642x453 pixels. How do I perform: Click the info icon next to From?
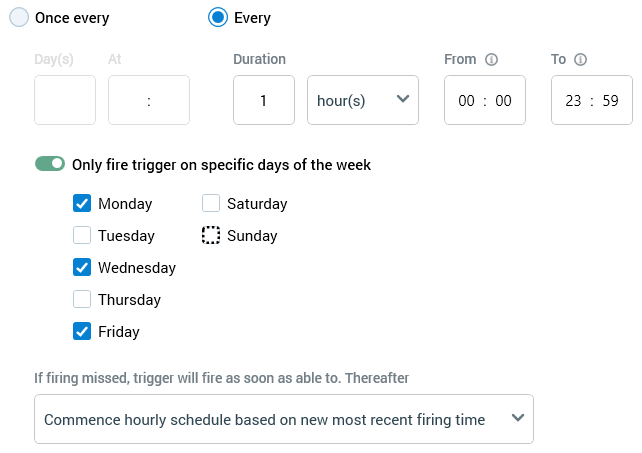[x=491, y=60]
